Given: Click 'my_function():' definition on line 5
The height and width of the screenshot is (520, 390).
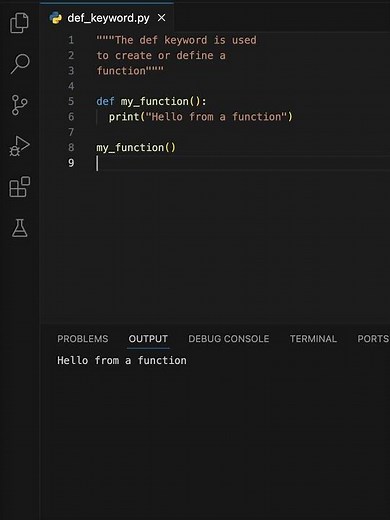Looking at the screenshot, I should (x=164, y=101).
